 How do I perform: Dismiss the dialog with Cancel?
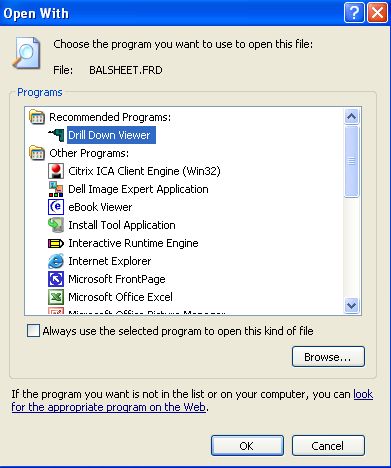[328, 446]
